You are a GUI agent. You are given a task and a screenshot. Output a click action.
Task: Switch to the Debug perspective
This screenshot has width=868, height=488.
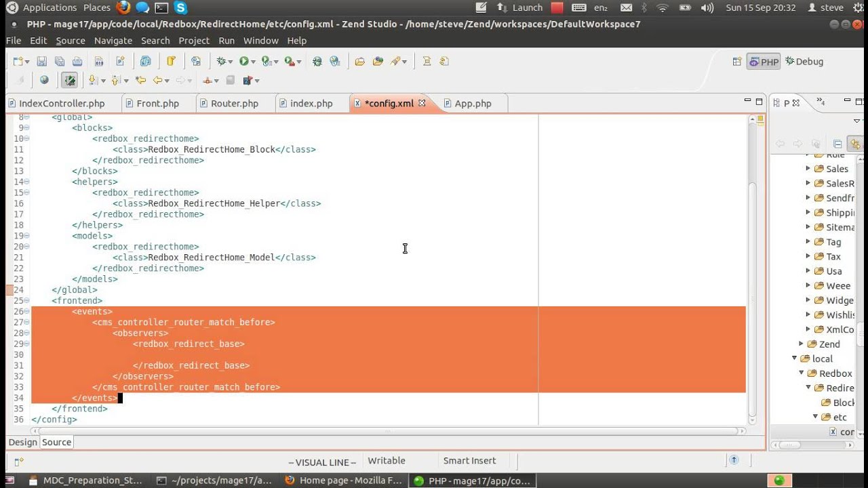804,62
